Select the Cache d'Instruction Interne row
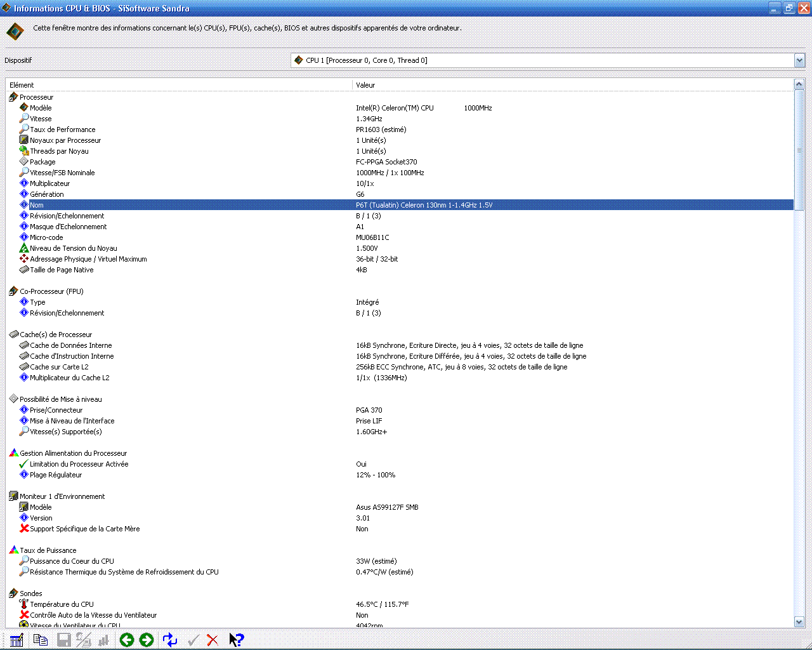The image size is (812, 650). point(400,356)
